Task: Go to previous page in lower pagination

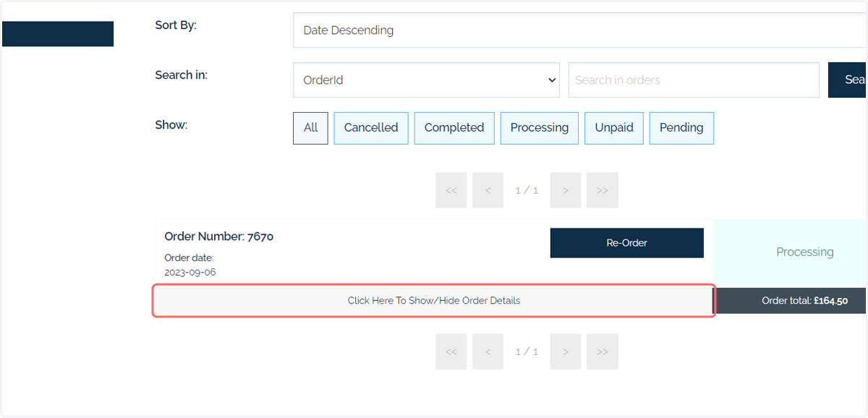Action: pos(488,351)
